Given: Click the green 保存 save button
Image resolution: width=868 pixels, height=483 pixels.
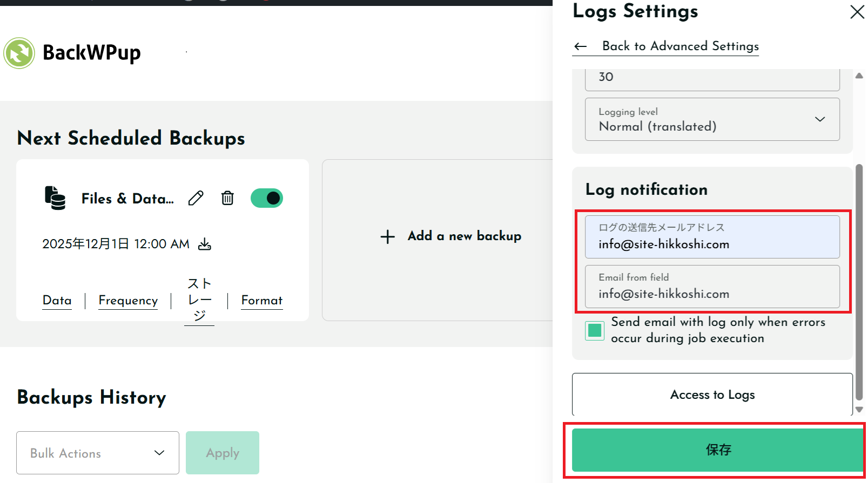Looking at the screenshot, I should tap(717, 450).
